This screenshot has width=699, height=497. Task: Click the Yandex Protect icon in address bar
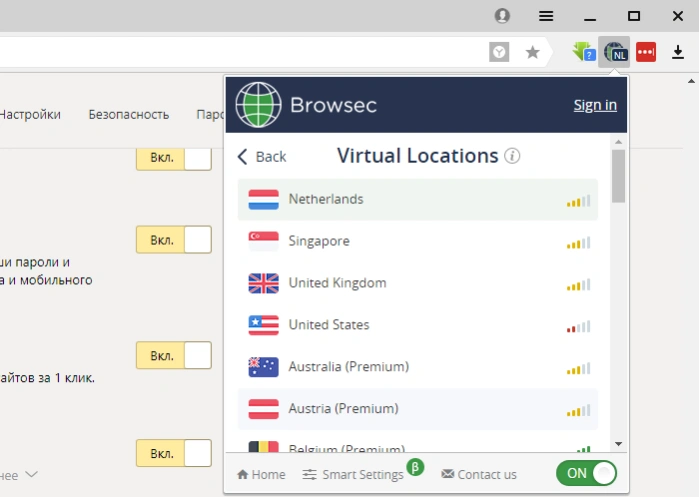499,53
